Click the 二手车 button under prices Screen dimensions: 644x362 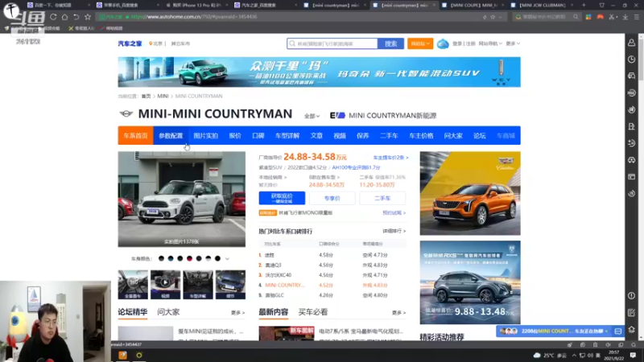click(382, 198)
